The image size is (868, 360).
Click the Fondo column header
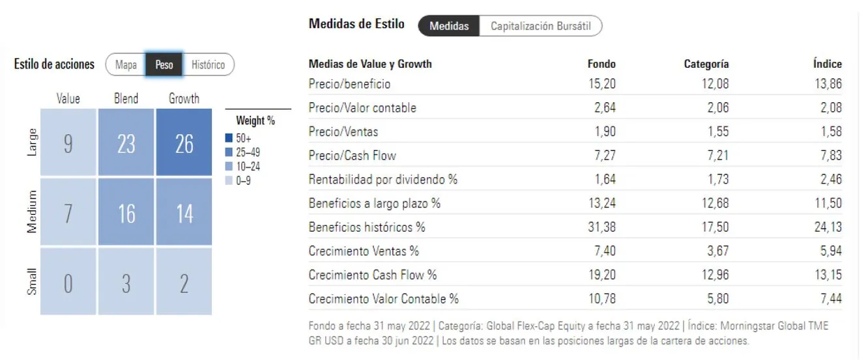[601, 64]
